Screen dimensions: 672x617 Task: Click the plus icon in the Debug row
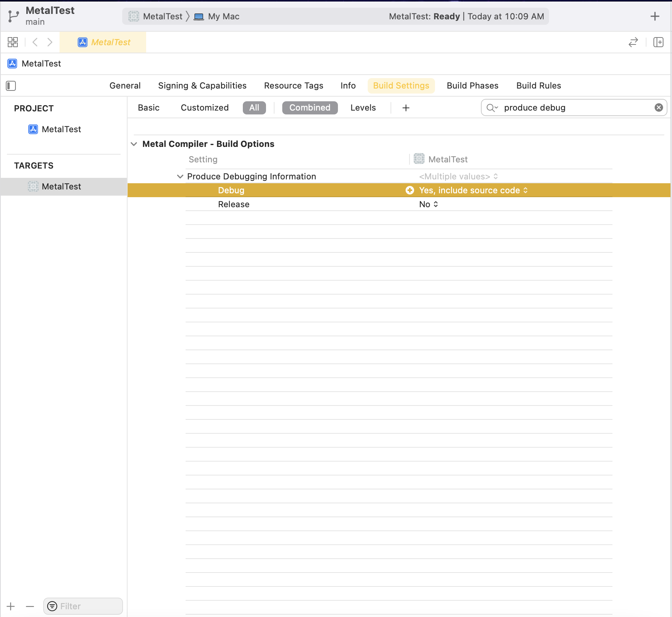point(409,190)
